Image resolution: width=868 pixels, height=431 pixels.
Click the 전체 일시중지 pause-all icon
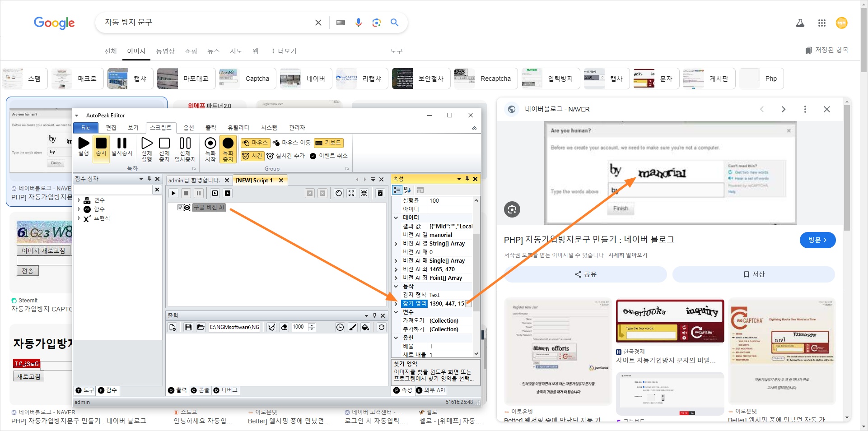click(185, 149)
